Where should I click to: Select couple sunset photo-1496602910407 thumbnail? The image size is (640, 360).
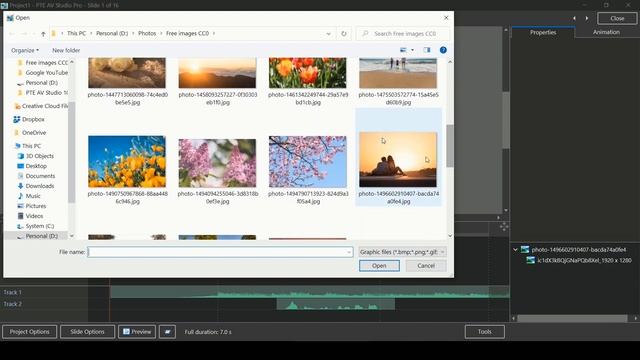(x=398, y=160)
